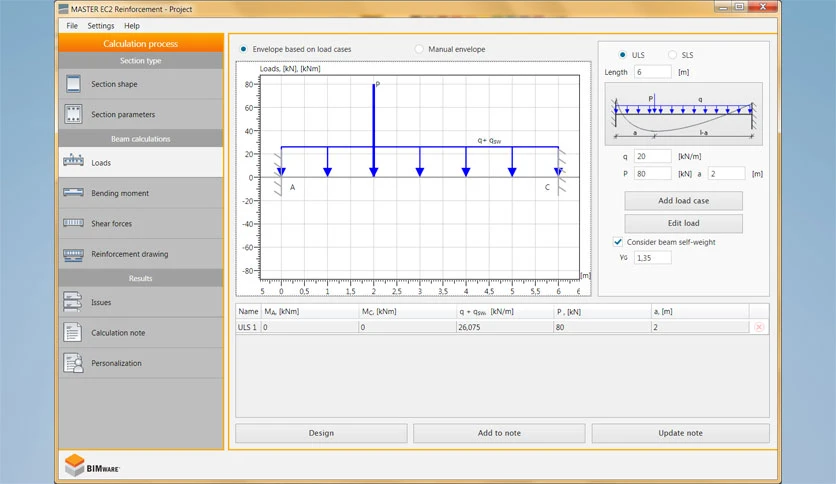Select Envelope based on load cases
The height and width of the screenshot is (484, 836).
coord(243,49)
